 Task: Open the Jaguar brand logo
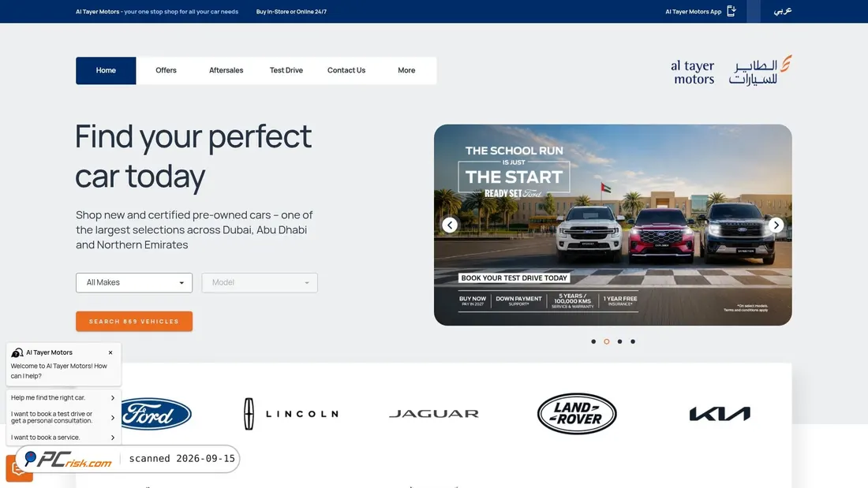point(434,414)
